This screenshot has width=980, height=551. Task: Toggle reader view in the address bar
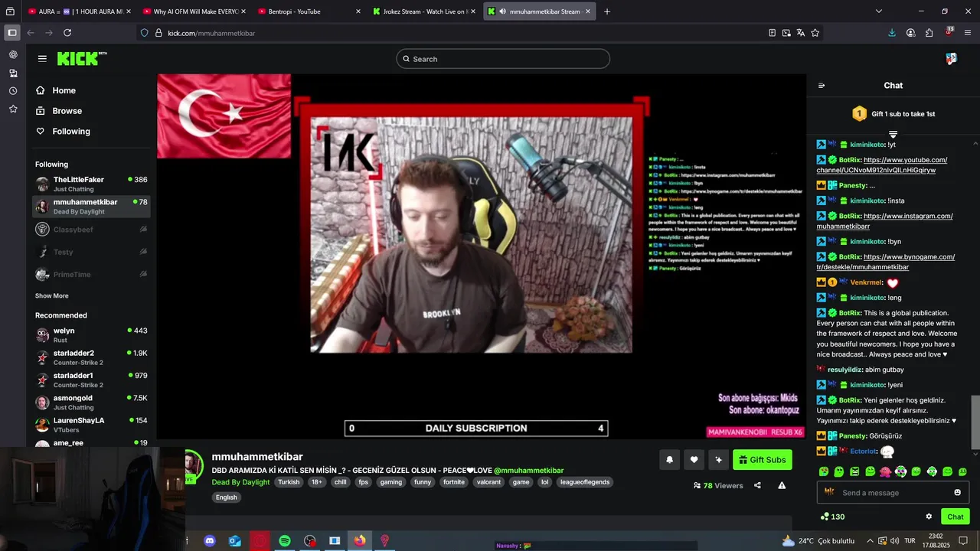[x=772, y=33]
